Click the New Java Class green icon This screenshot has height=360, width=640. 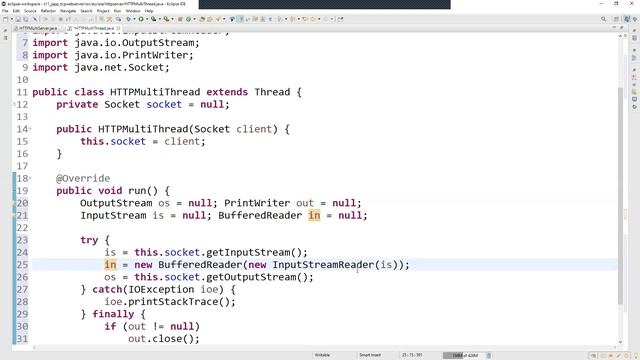pyautogui.click(x=188, y=19)
